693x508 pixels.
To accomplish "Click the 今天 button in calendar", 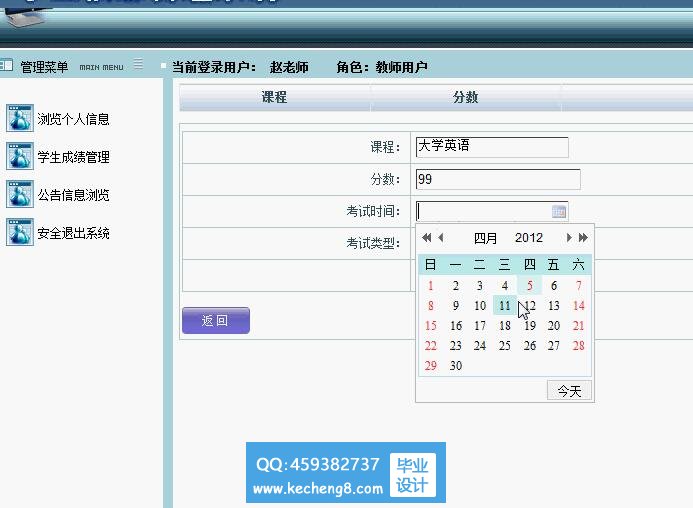I will (x=569, y=391).
